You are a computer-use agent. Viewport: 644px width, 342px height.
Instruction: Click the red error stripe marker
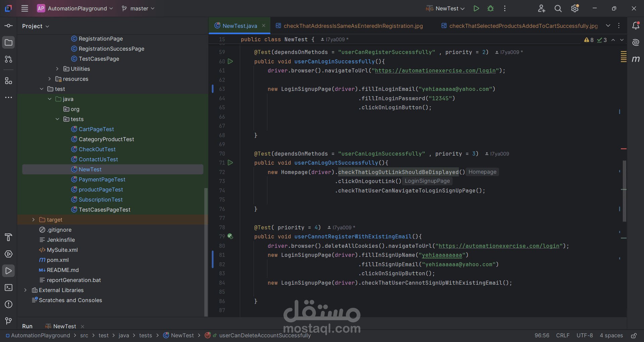624,149
